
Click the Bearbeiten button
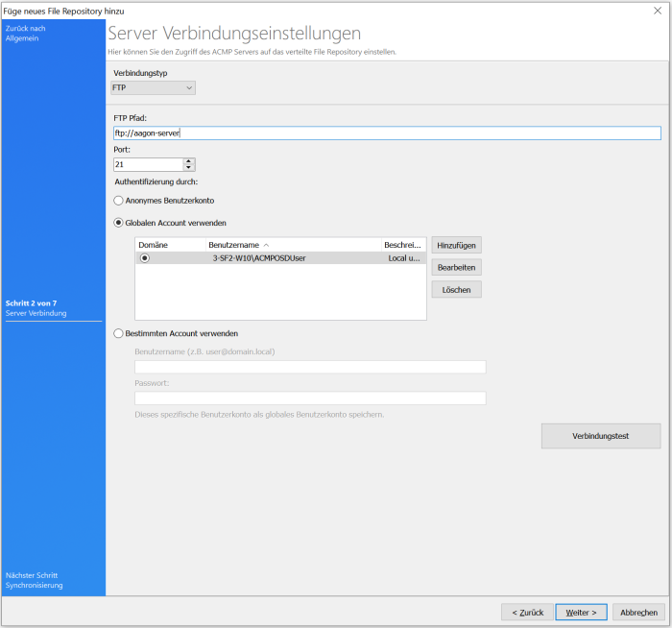tap(456, 267)
